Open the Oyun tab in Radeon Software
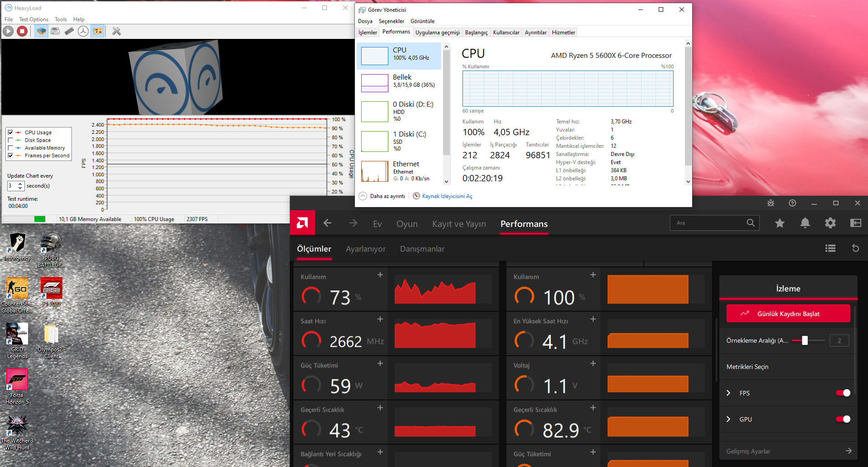The width and height of the screenshot is (868, 467). pyautogui.click(x=407, y=224)
